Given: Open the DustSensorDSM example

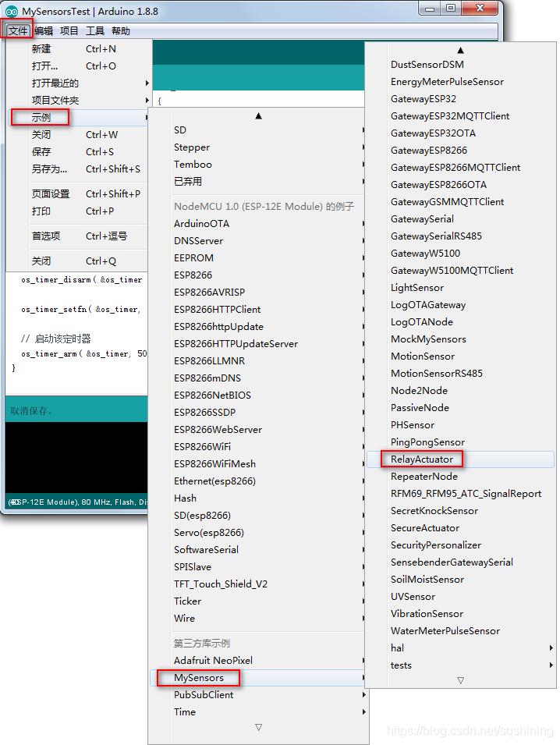Looking at the screenshot, I should [x=460, y=65].
